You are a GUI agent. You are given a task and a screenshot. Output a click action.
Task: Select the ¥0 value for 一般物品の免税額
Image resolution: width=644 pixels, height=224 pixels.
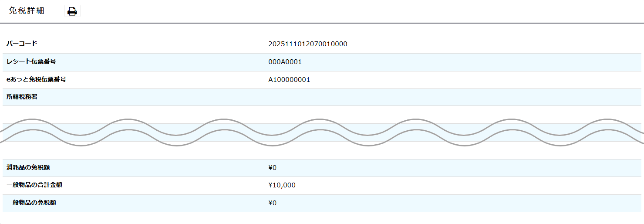[x=273, y=203]
